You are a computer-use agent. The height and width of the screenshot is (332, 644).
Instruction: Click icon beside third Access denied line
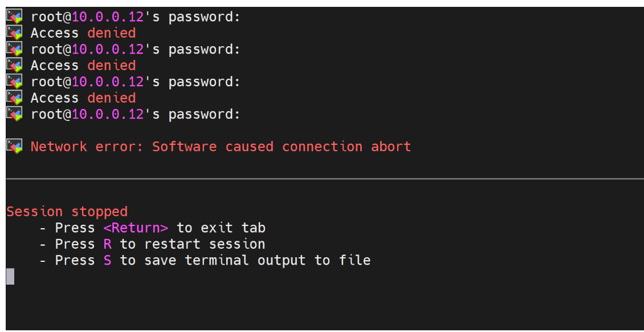pyautogui.click(x=15, y=98)
